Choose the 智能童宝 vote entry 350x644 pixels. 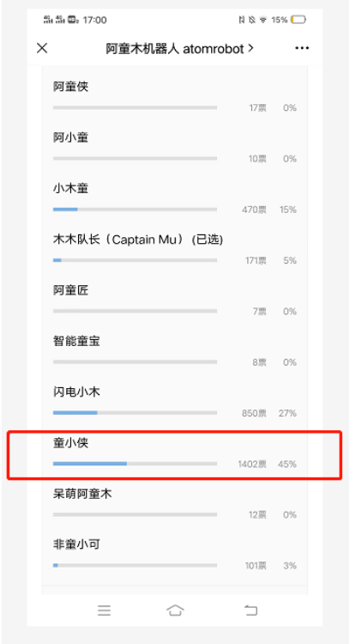coord(175,351)
